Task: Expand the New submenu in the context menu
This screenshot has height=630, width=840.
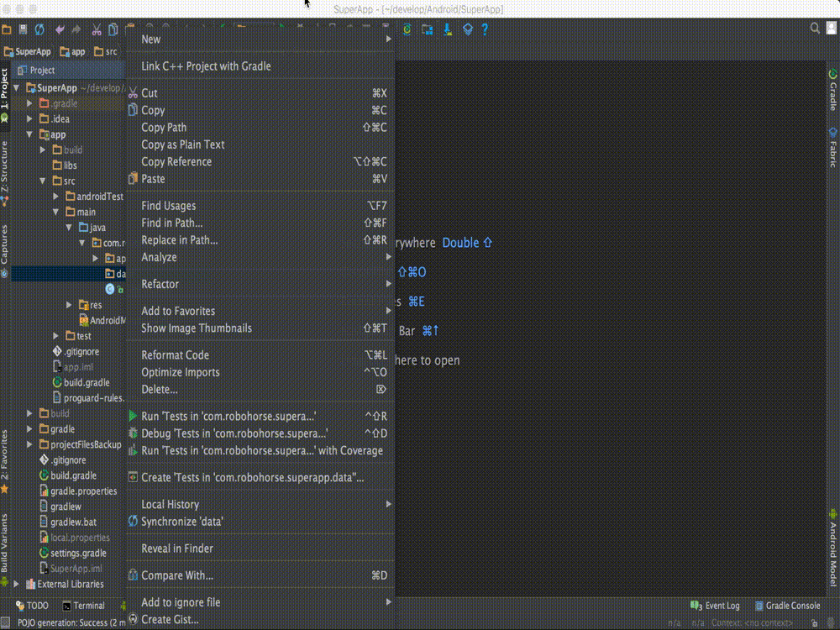Action: tap(151, 39)
